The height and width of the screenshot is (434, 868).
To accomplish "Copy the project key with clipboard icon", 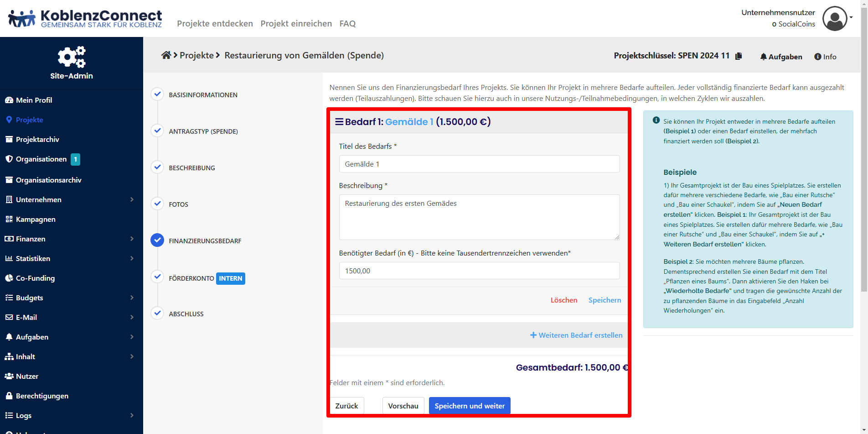I will (739, 56).
